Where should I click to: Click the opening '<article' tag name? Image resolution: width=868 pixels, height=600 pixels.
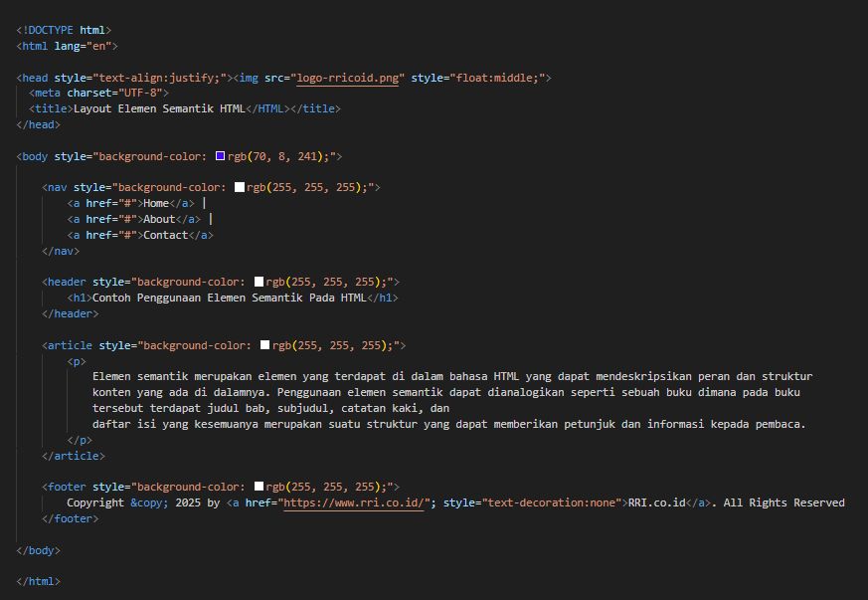(67, 345)
